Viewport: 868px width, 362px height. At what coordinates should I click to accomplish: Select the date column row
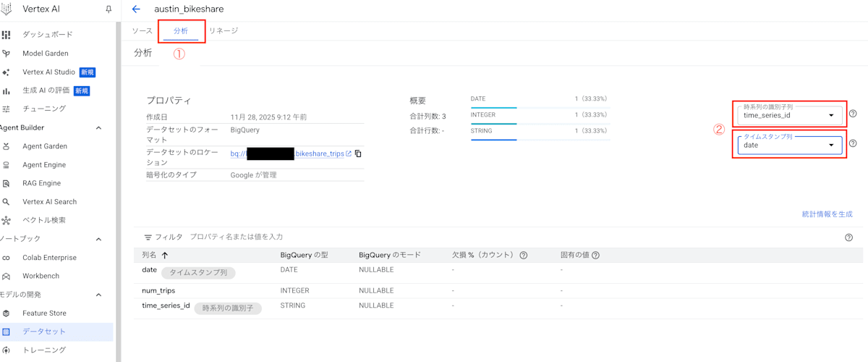click(498, 271)
